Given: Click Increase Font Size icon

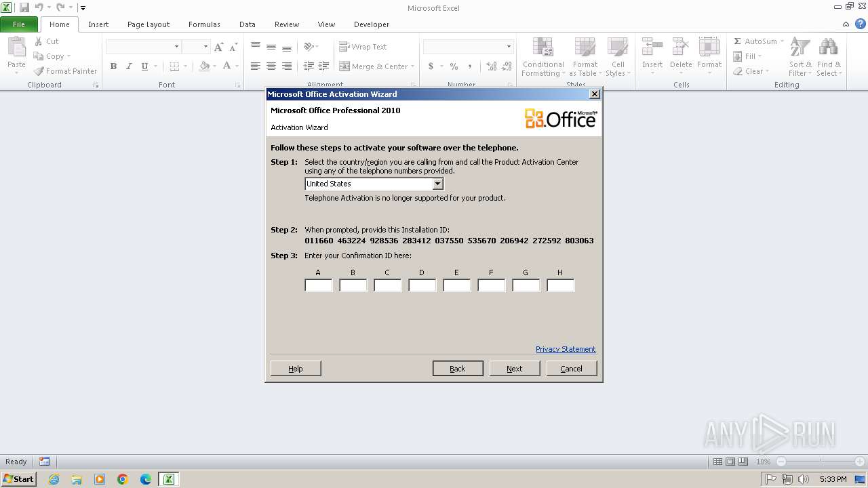Looking at the screenshot, I should [x=218, y=47].
